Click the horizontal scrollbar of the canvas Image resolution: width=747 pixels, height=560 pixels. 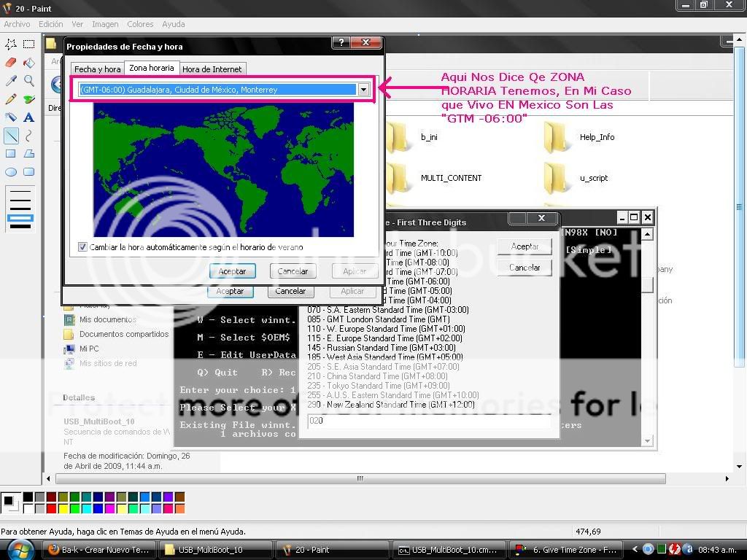pos(360,478)
